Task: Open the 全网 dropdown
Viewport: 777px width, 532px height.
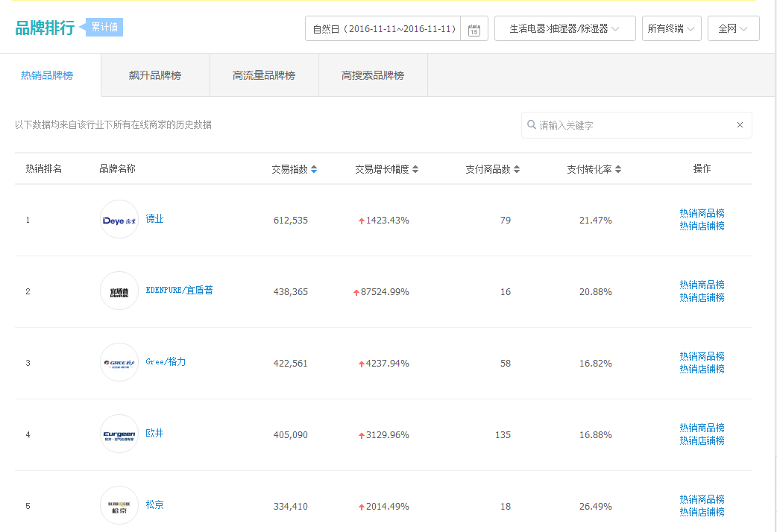Action: click(733, 29)
